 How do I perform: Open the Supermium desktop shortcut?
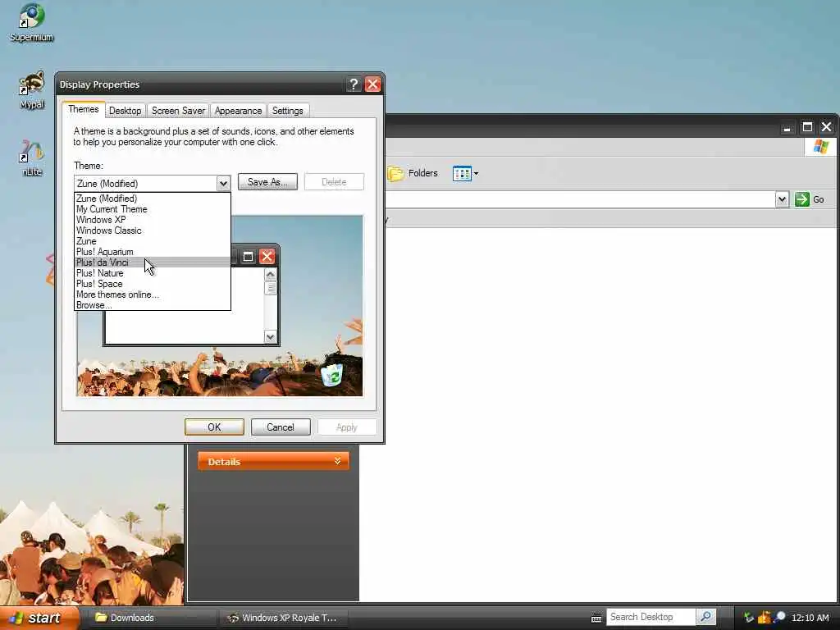tap(31, 23)
